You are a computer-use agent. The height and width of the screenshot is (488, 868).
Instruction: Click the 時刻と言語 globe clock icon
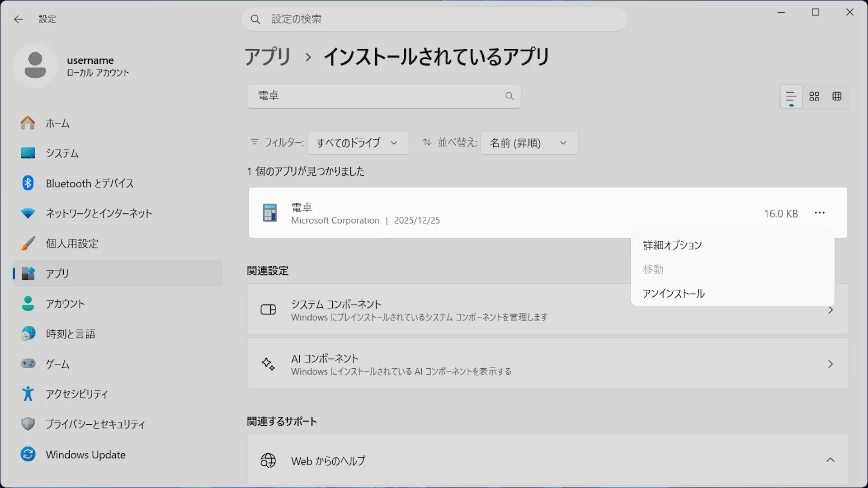(28, 334)
